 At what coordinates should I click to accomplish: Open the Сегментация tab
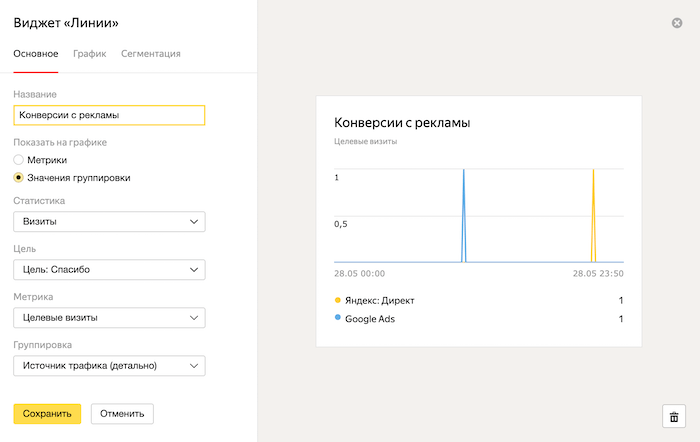(150, 53)
